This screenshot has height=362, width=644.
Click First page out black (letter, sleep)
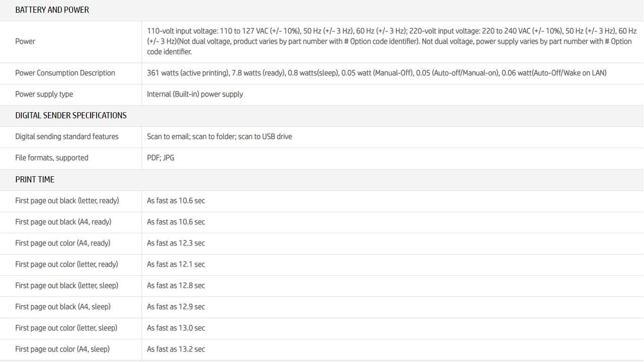point(67,286)
